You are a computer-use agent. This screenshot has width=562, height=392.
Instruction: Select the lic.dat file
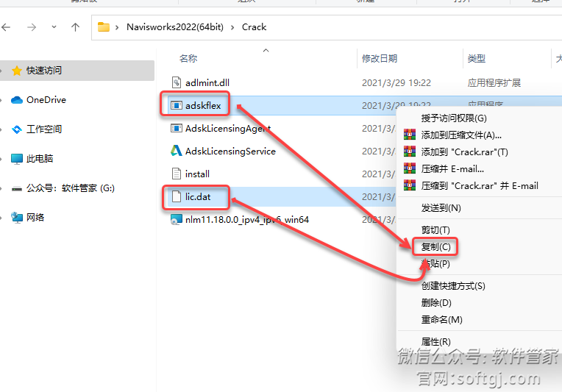pyautogui.click(x=196, y=196)
